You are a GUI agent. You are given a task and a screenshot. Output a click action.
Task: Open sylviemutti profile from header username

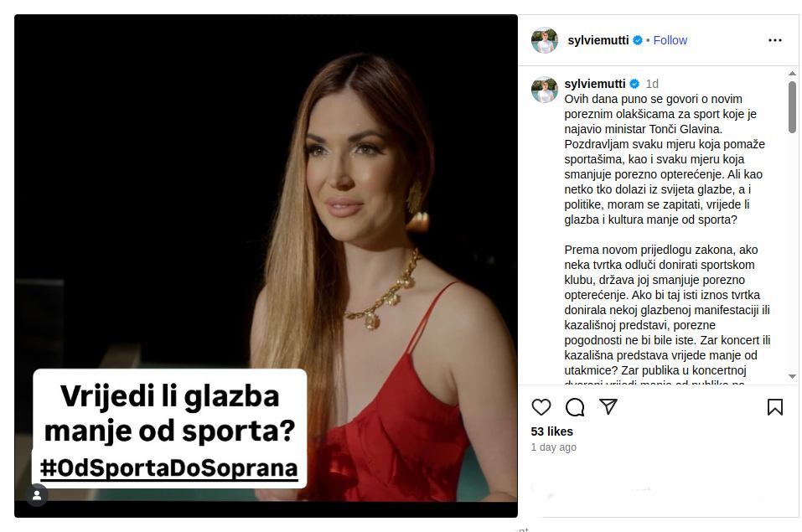pyautogui.click(x=598, y=40)
